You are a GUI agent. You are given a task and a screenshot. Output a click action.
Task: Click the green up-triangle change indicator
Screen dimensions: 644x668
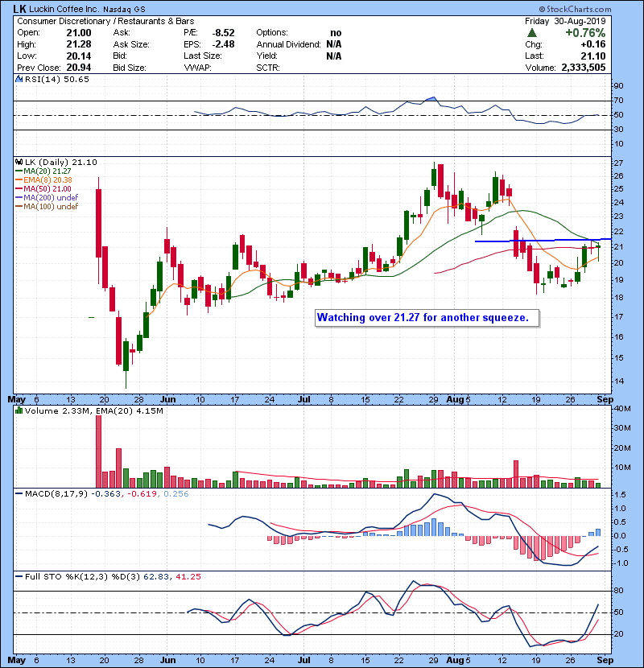(531, 33)
